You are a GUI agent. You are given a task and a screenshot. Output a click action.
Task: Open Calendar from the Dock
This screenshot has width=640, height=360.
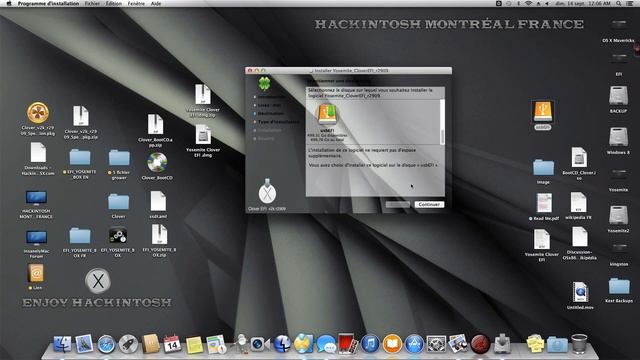(172, 344)
